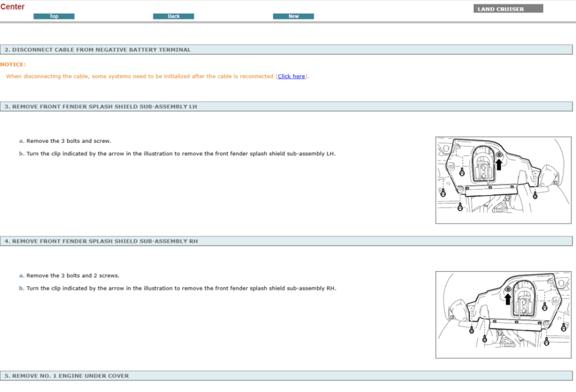Select the LAND CRUISER model label

click(x=508, y=9)
